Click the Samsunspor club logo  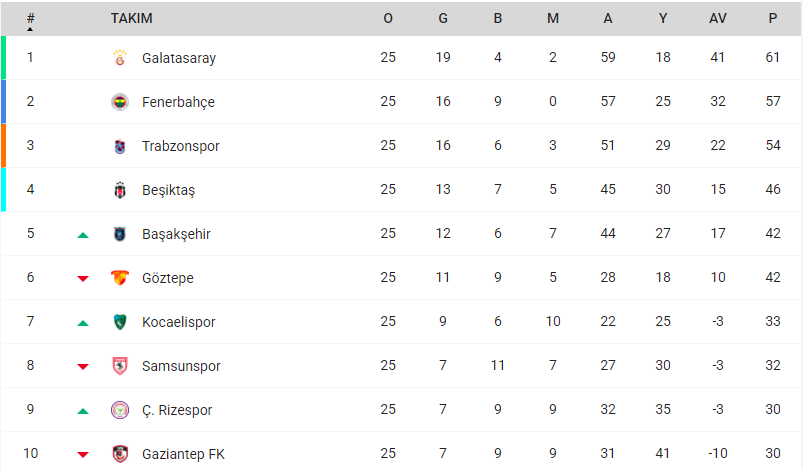120,366
